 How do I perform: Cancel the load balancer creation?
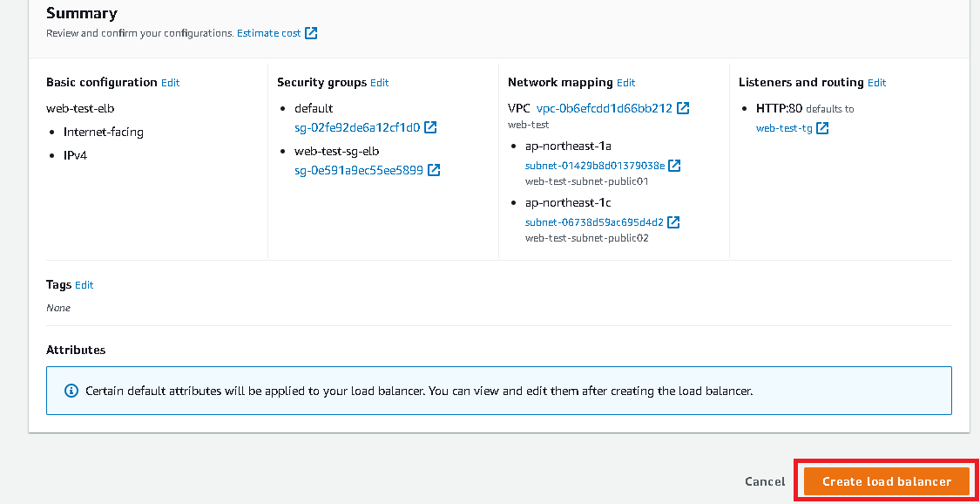765,481
